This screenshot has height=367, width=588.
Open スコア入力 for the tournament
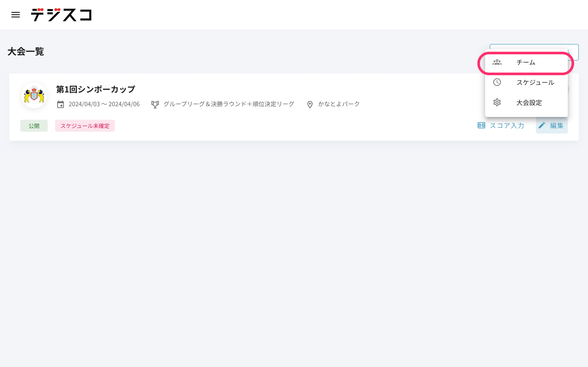click(x=500, y=125)
